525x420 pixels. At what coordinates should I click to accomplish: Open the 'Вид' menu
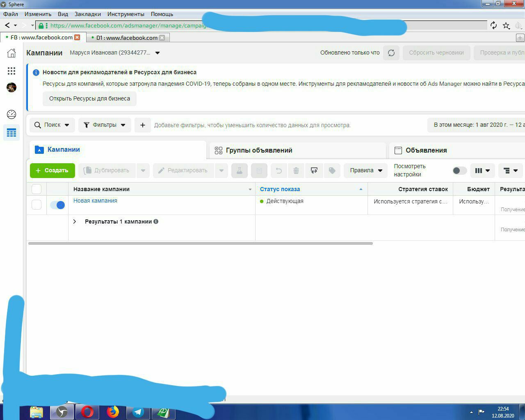pos(63,14)
